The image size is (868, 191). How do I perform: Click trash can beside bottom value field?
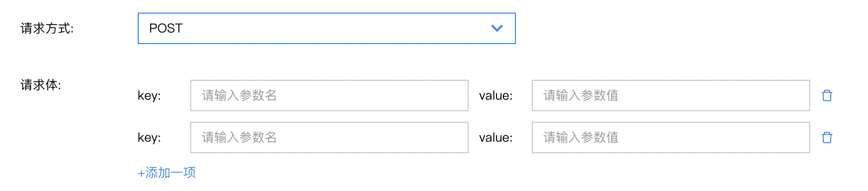click(x=827, y=137)
